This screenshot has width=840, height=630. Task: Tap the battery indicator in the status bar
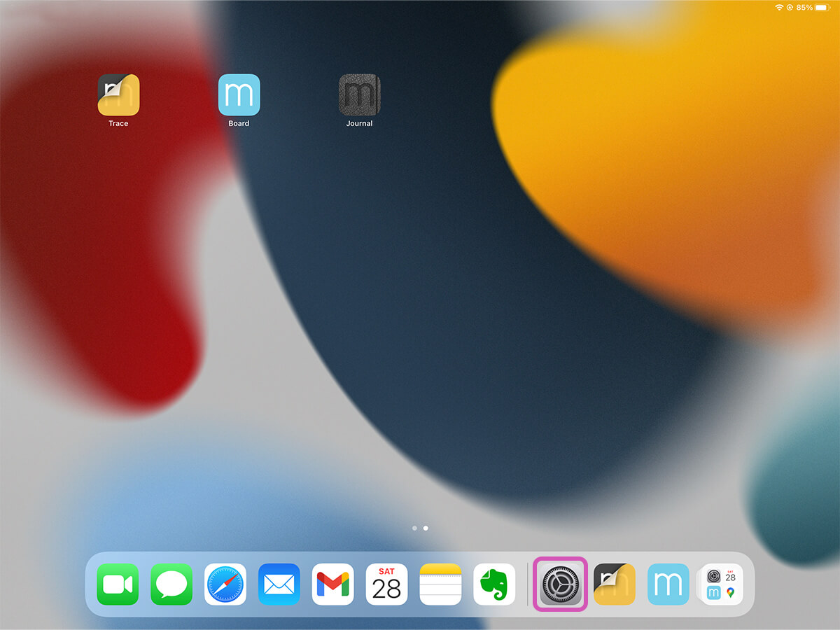[x=821, y=8]
